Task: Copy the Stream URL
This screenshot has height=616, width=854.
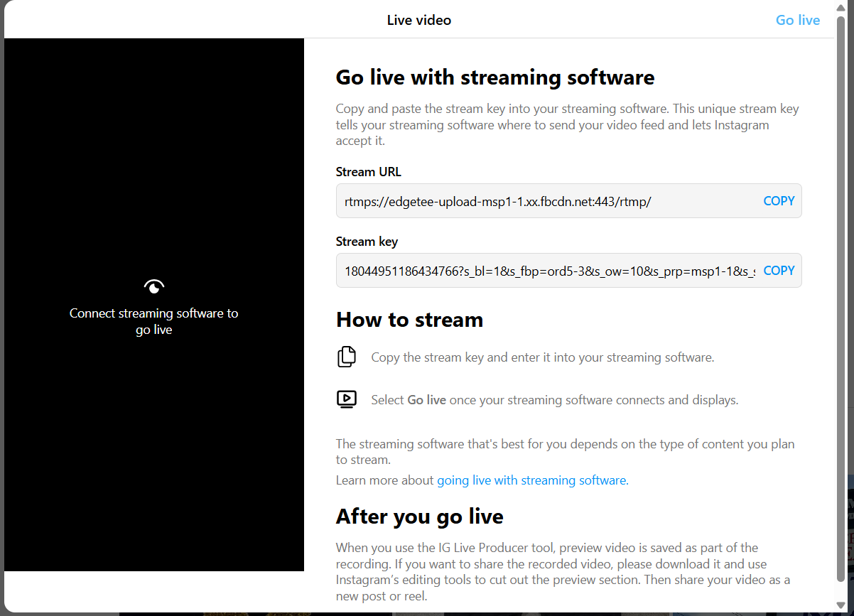Action: pyautogui.click(x=778, y=201)
